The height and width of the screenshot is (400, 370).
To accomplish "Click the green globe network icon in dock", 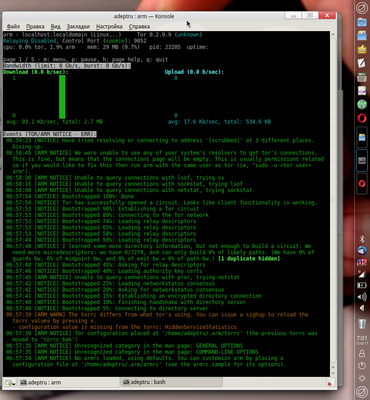I will click(362, 104).
